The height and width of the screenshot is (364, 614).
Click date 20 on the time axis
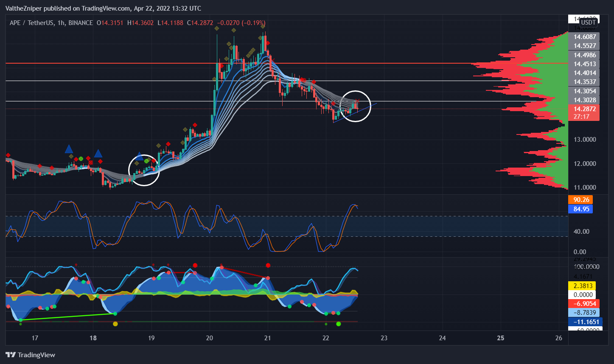[210, 338]
